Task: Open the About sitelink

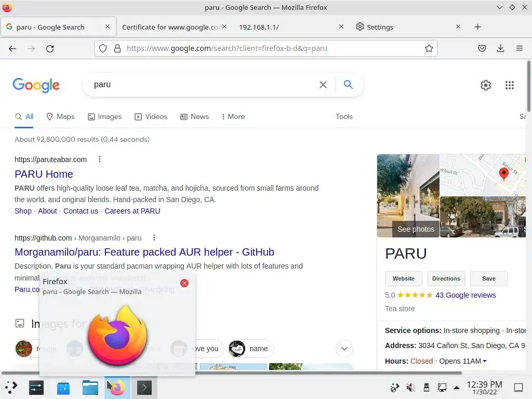Action: click(x=47, y=211)
